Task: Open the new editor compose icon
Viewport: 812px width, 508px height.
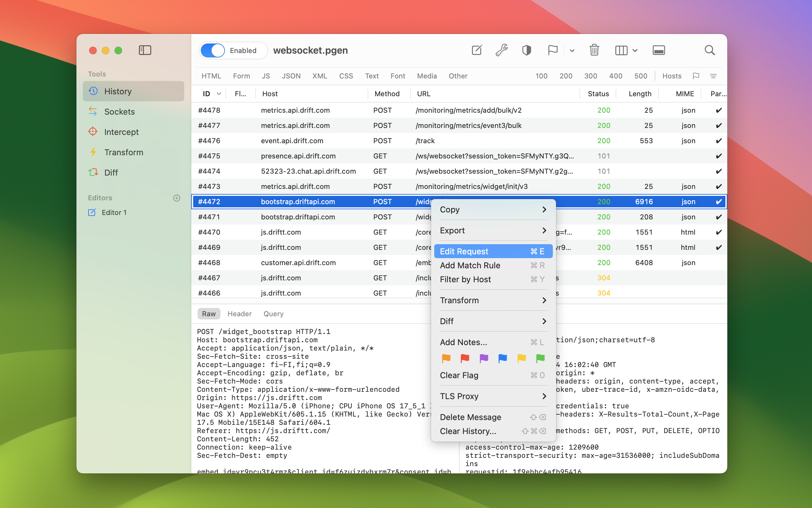Action: 477,50
